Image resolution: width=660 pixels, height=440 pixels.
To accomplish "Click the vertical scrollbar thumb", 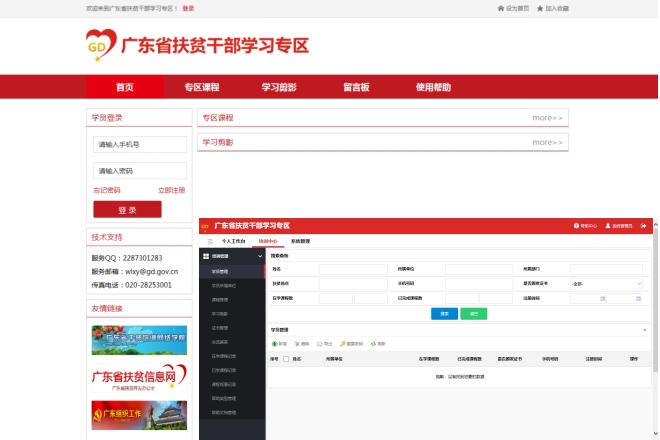I will [655, 300].
